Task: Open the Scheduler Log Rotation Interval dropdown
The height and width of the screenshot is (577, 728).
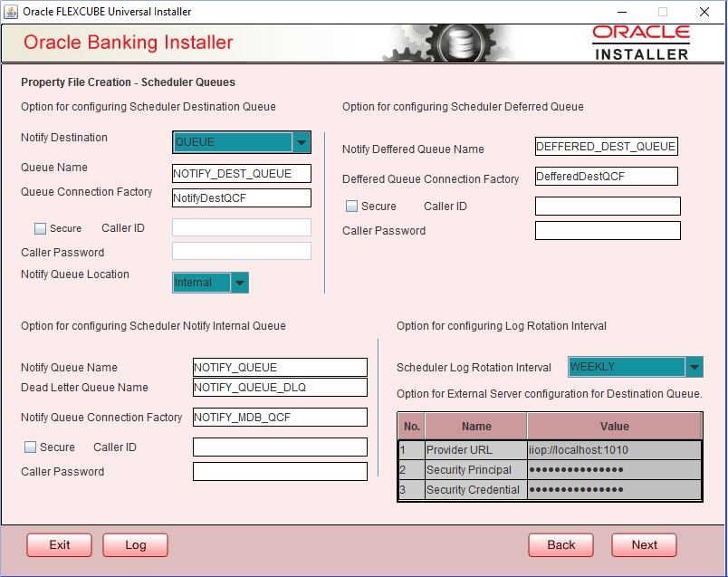Action: (x=694, y=367)
